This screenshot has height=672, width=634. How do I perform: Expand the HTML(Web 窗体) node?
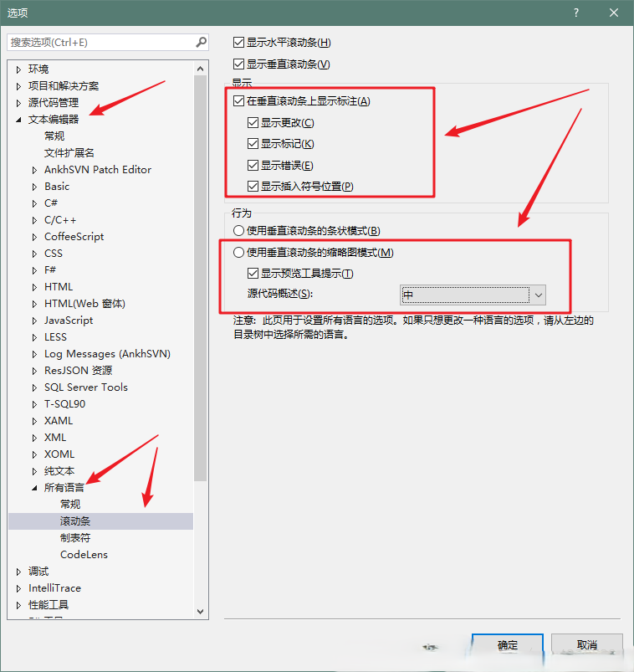point(34,304)
